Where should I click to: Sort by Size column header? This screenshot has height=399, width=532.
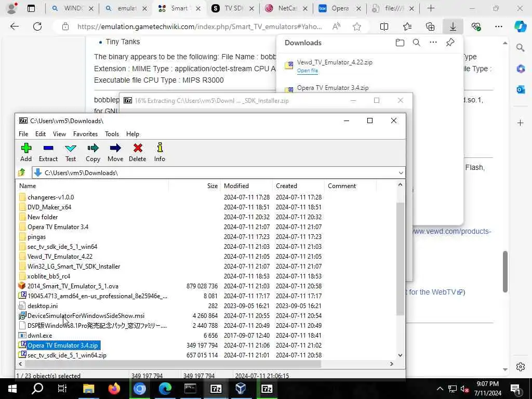pyautogui.click(x=194, y=185)
